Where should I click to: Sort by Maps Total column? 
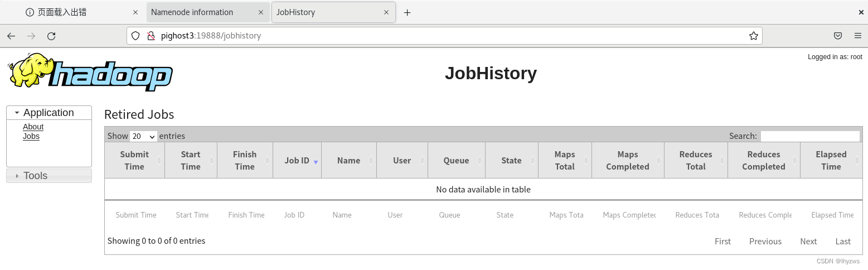(565, 161)
